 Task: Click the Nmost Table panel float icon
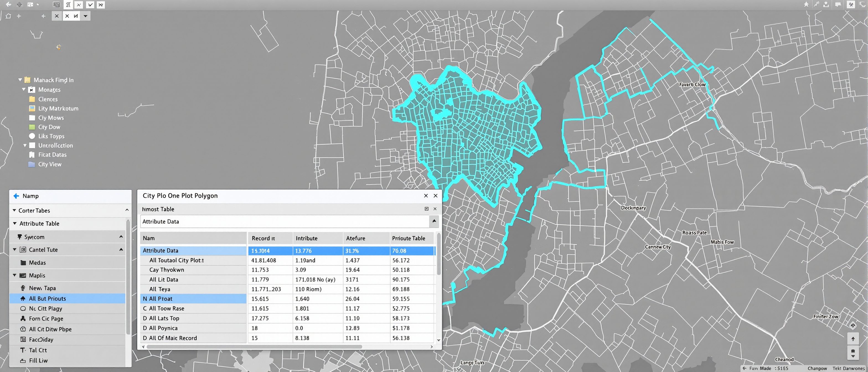click(x=426, y=209)
